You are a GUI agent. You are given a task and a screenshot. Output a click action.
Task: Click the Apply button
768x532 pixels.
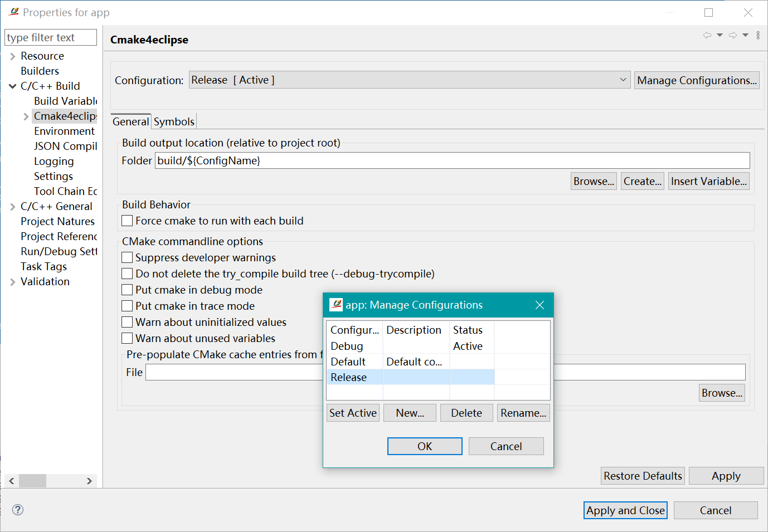pos(726,476)
